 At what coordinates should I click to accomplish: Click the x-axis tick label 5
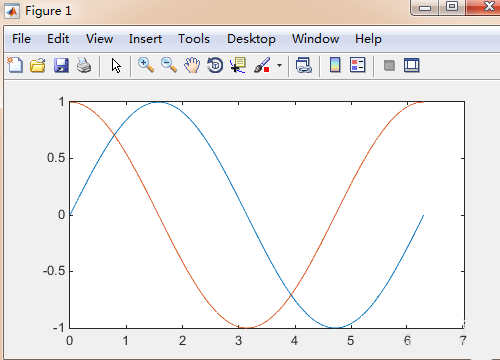pos(351,341)
